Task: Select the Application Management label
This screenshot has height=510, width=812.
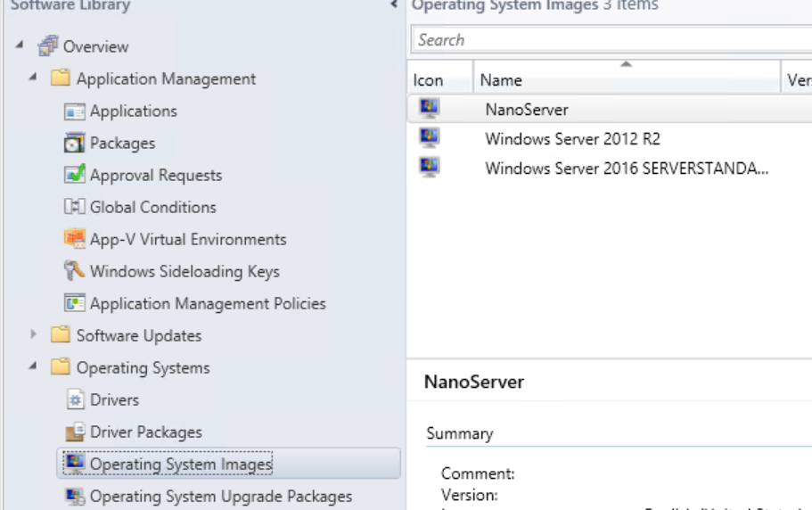Action: [x=166, y=78]
